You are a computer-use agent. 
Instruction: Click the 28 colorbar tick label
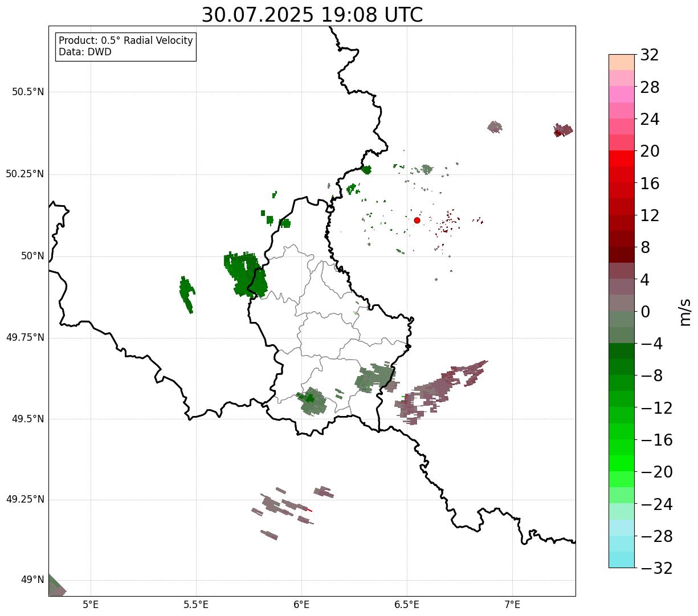pyautogui.click(x=650, y=87)
